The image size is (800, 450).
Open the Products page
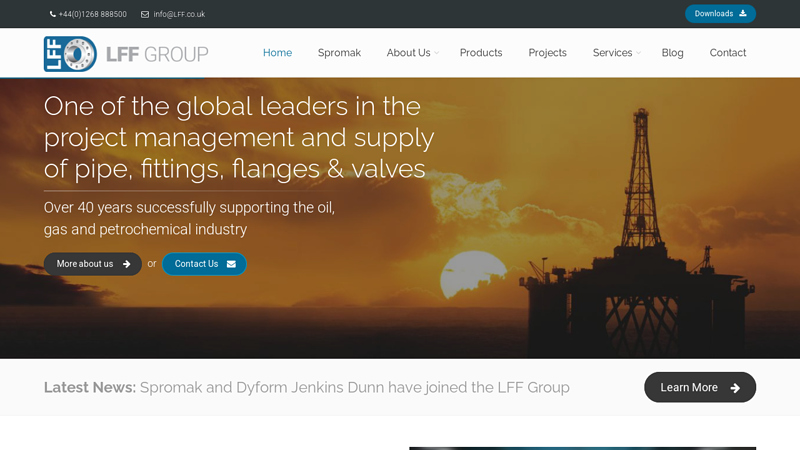(x=481, y=53)
